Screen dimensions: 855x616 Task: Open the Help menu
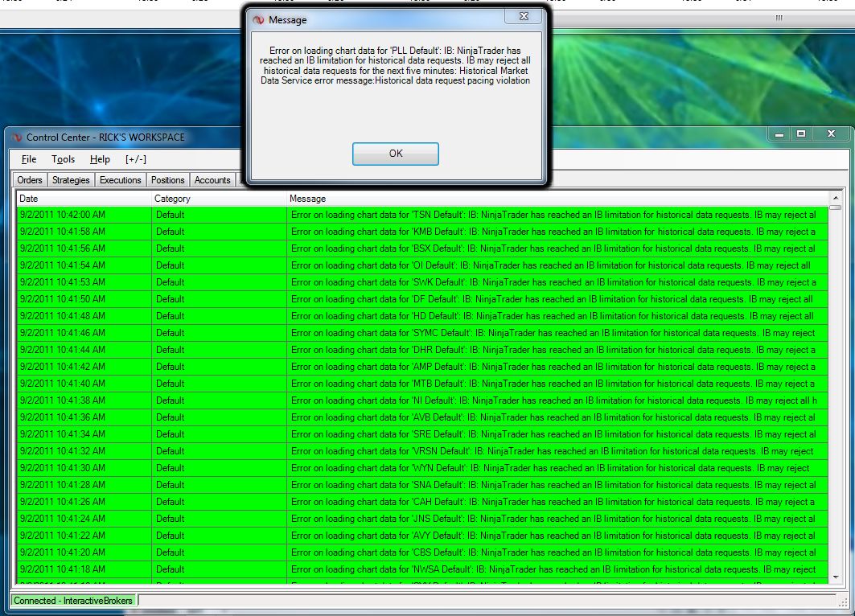tap(100, 159)
